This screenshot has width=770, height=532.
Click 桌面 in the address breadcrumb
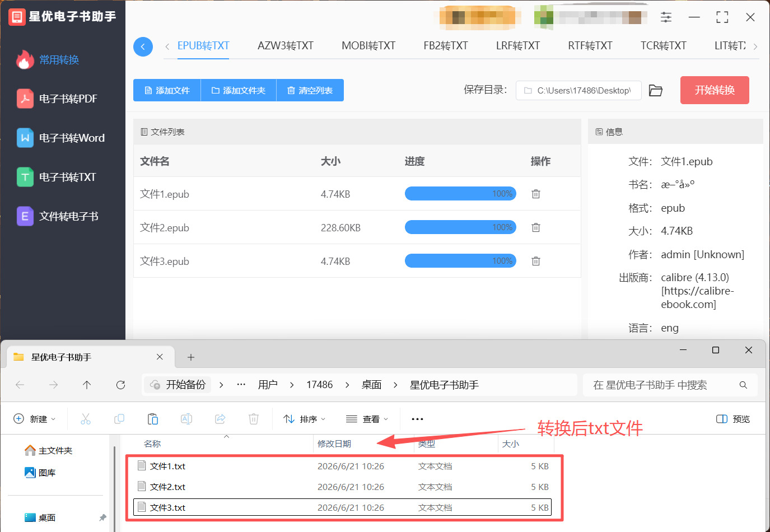pyautogui.click(x=372, y=385)
